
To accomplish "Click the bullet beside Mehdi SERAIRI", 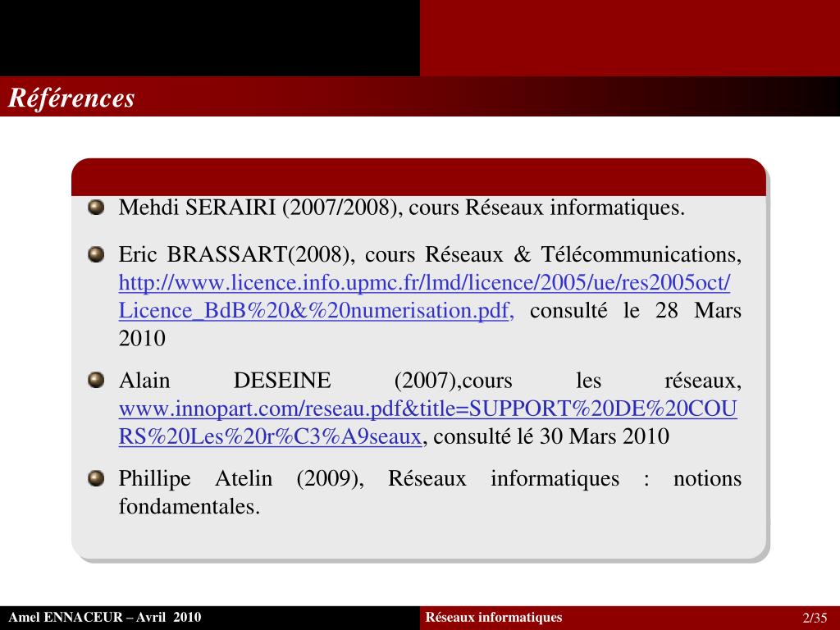I will (x=96, y=208).
